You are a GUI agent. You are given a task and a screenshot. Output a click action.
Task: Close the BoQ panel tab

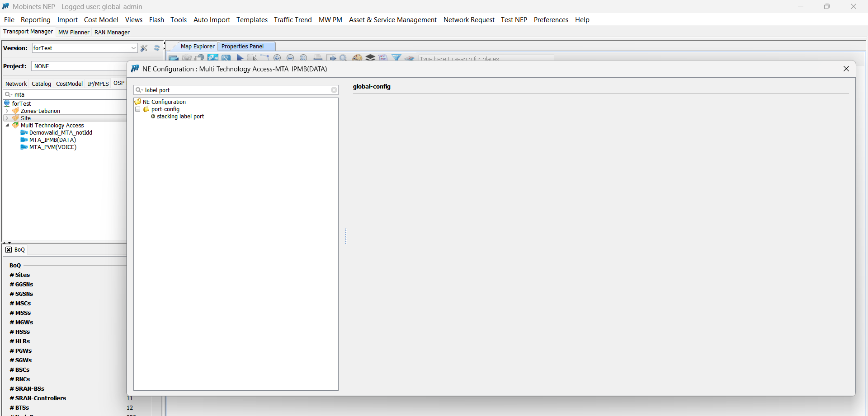click(9, 250)
